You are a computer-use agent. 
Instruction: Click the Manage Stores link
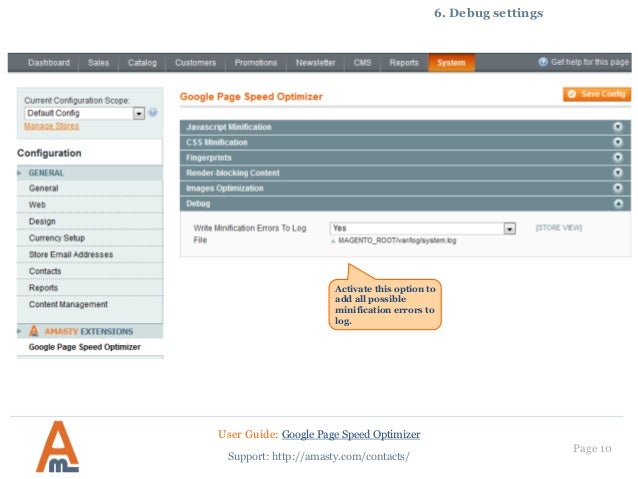click(x=52, y=126)
